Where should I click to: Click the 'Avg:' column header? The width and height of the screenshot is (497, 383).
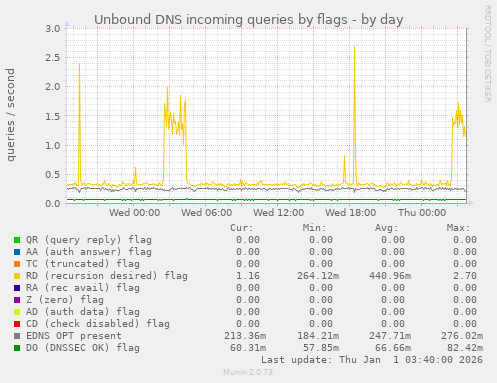tap(386, 228)
